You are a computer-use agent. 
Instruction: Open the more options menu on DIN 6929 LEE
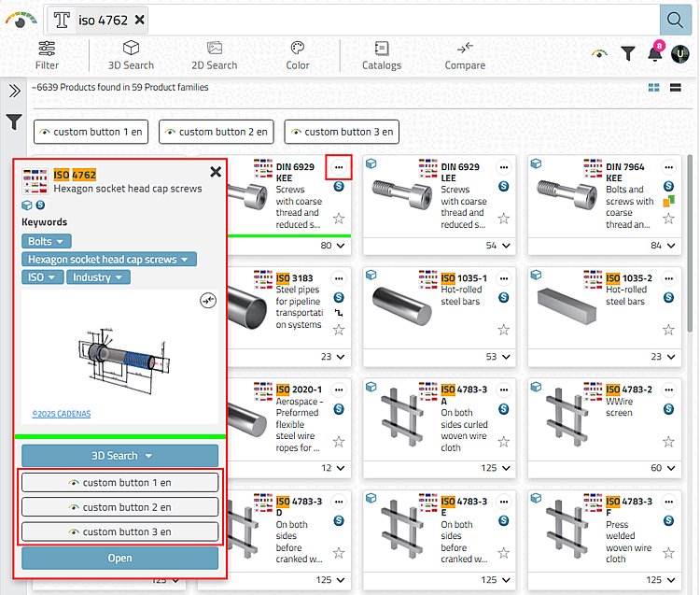(x=504, y=167)
